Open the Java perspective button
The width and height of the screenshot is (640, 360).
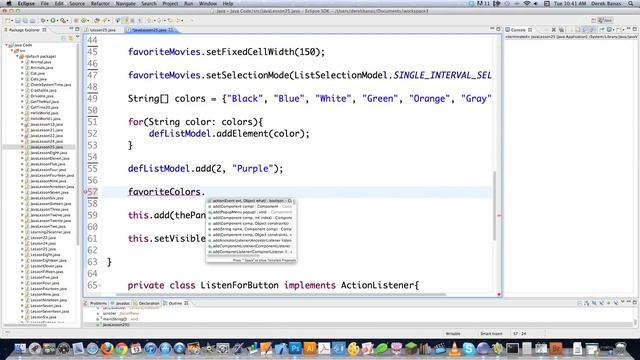pos(605,20)
